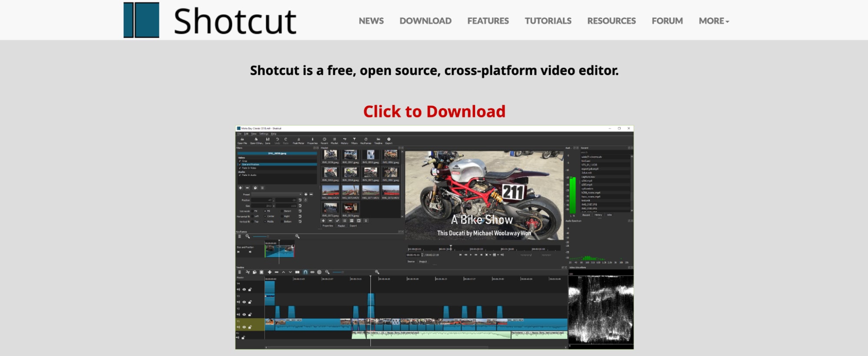Image resolution: width=868 pixels, height=356 pixels.
Task: Click the Timeline zoom slider
Action: coord(338,272)
